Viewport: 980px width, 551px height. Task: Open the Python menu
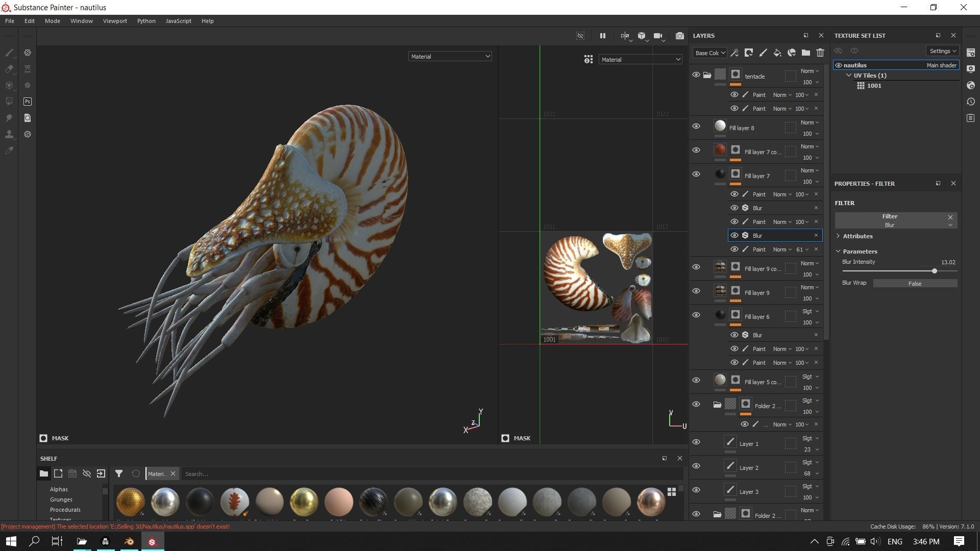tap(146, 21)
